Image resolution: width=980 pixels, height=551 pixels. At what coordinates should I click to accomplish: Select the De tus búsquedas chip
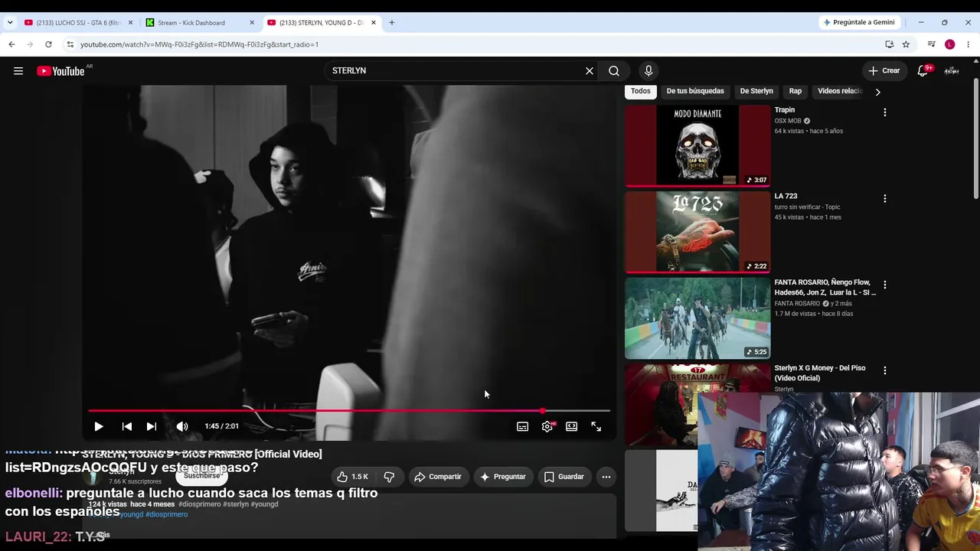pos(695,91)
